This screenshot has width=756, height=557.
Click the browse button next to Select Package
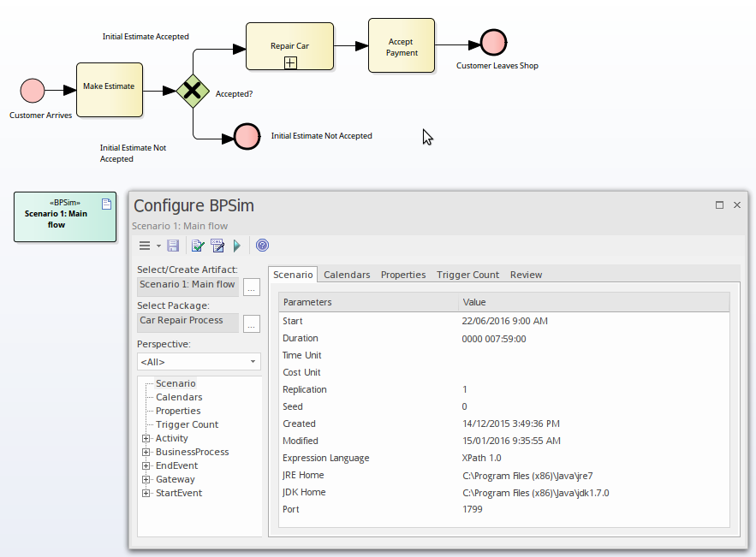(x=253, y=323)
